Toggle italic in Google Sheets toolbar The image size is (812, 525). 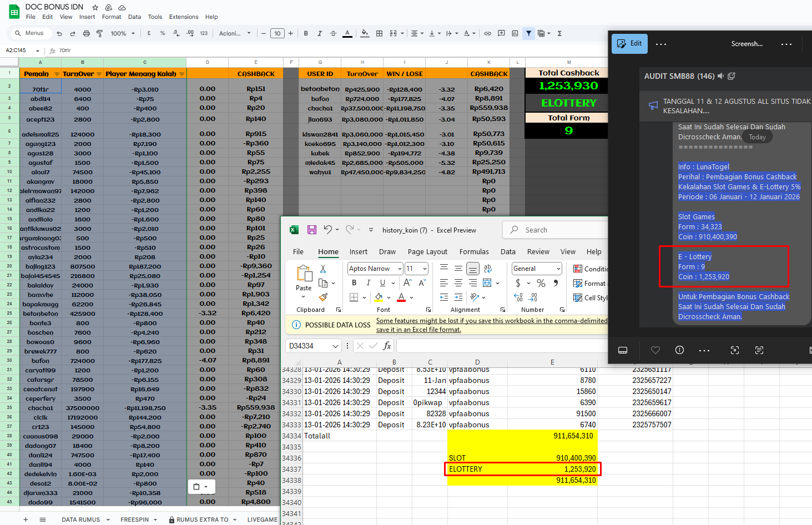[x=319, y=33]
